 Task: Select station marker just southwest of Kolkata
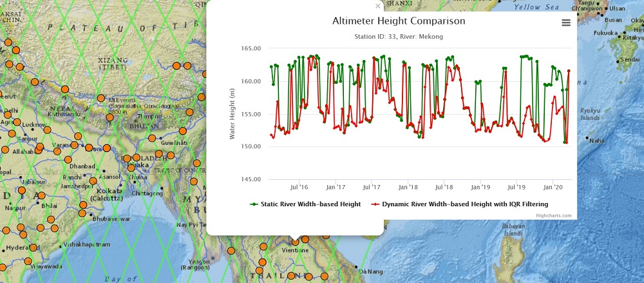82,206
